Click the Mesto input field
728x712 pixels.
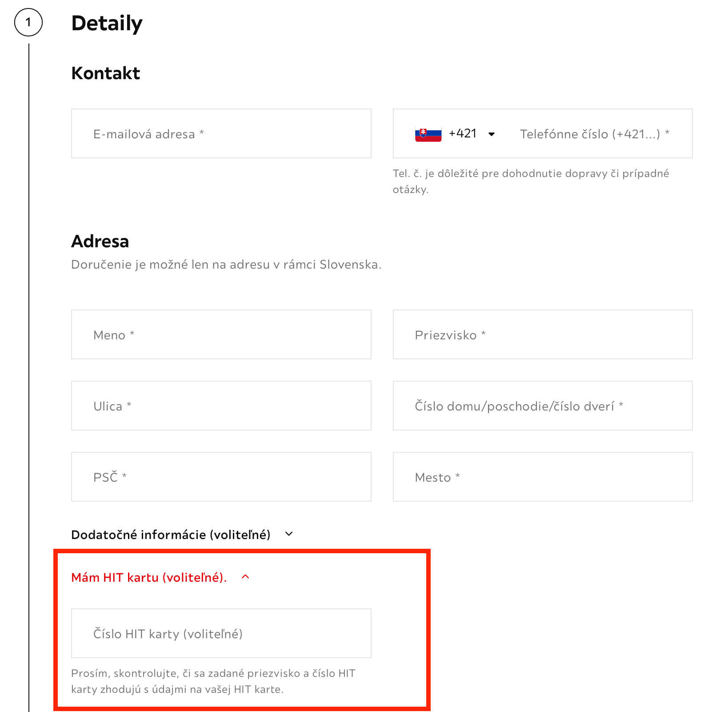pos(543,477)
